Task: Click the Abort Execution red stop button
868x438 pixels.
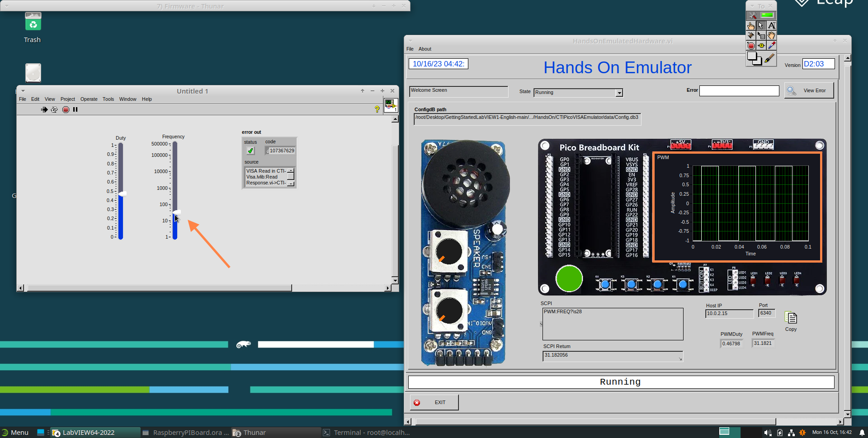Action: click(x=66, y=109)
